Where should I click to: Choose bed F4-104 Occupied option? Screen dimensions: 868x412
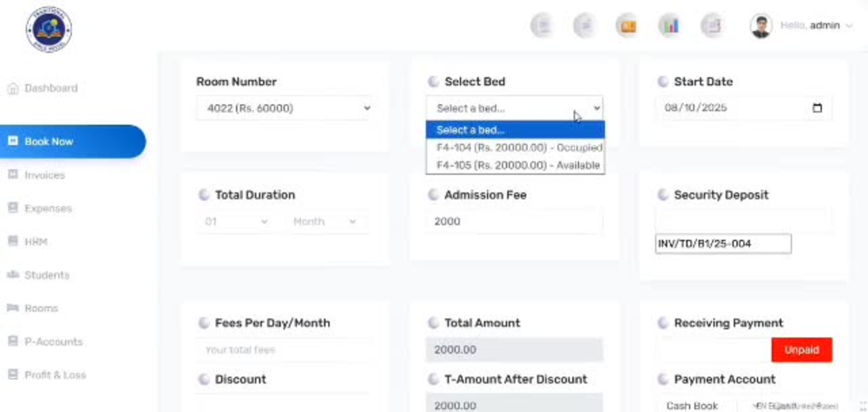click(516, 147)
